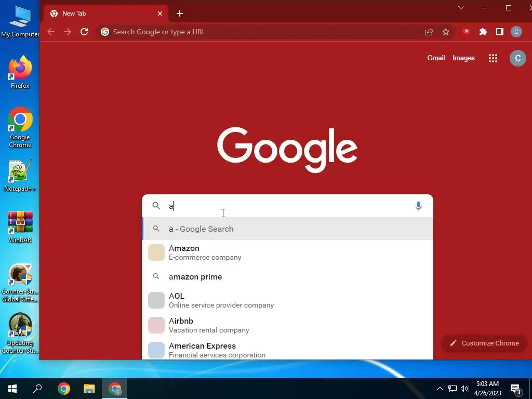The image size is (532, 399).
Task: Click the Customize Chrome button
Action: tap(485, 343)
